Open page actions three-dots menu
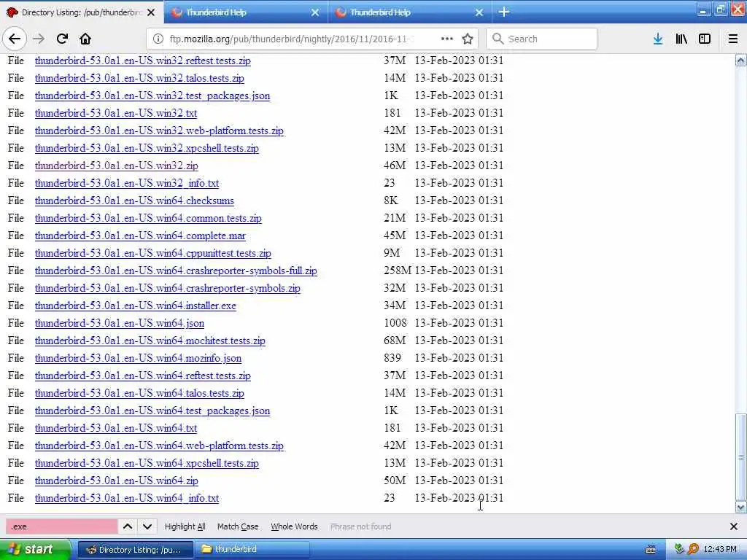The height and width of the screenshot is (560, 747). pos(447,39)
